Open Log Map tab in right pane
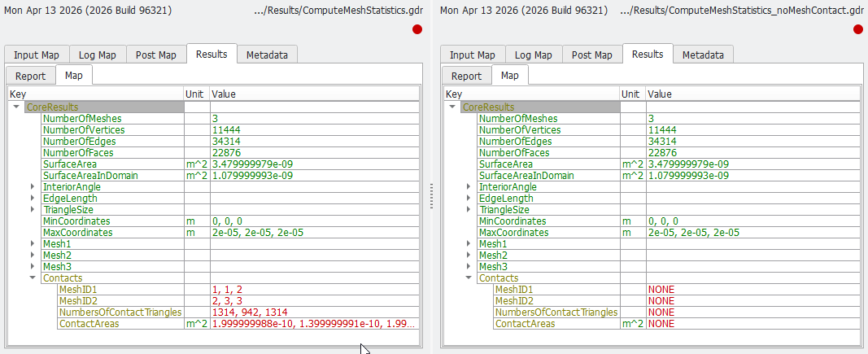 (534, 55)
